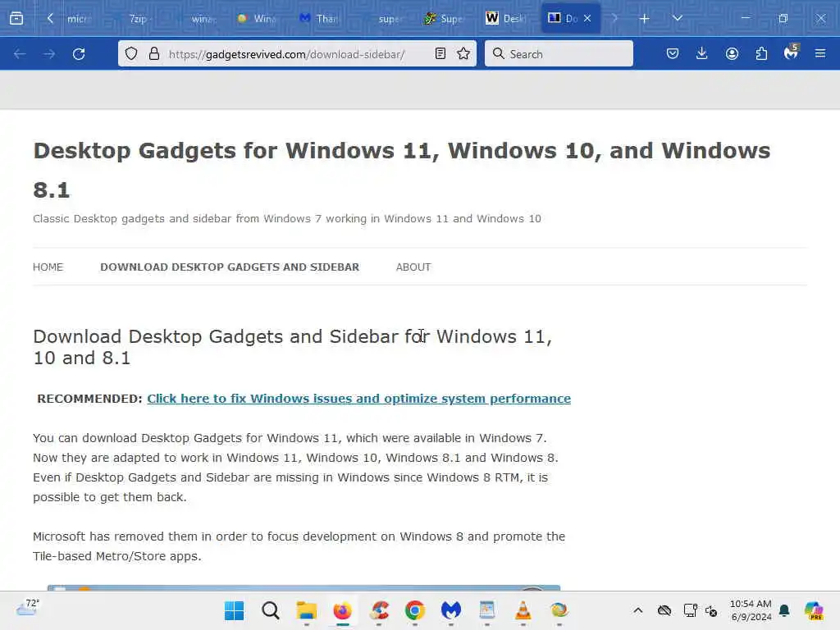View site security padlock information

coord(154,53)
